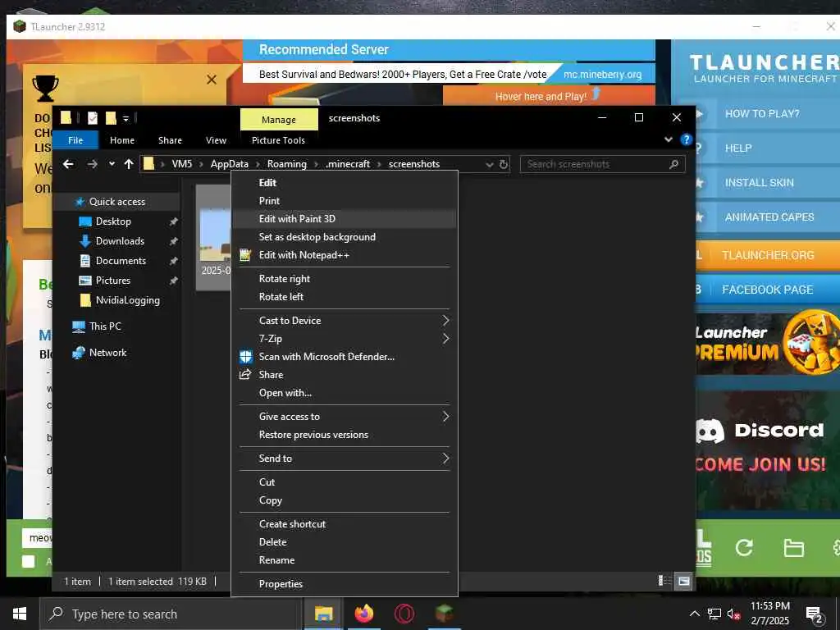840x630 pixels.
Task: Click the Search screenshots field
Action: tap(602, 164)
